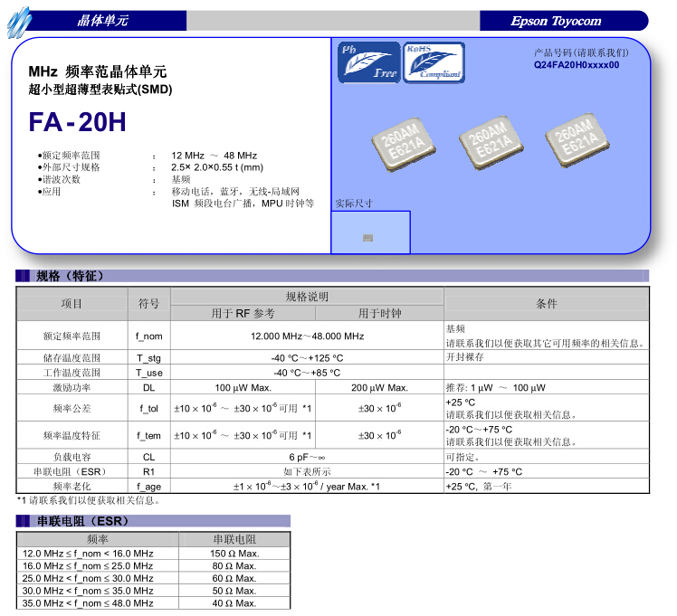The image size is (677, 616).
Task: Select the 晶体单元 header tab
Action: [x=102, y=21]
